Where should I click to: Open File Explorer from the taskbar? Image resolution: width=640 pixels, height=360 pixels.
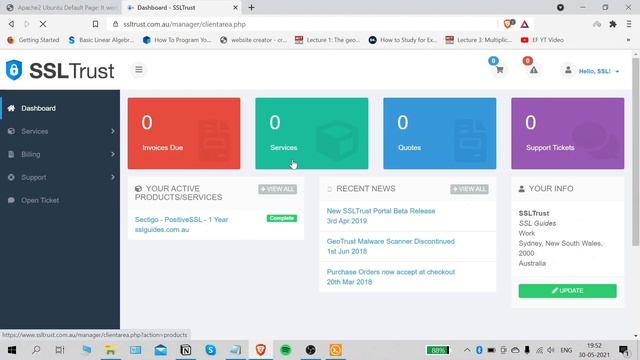coord(110,350)
